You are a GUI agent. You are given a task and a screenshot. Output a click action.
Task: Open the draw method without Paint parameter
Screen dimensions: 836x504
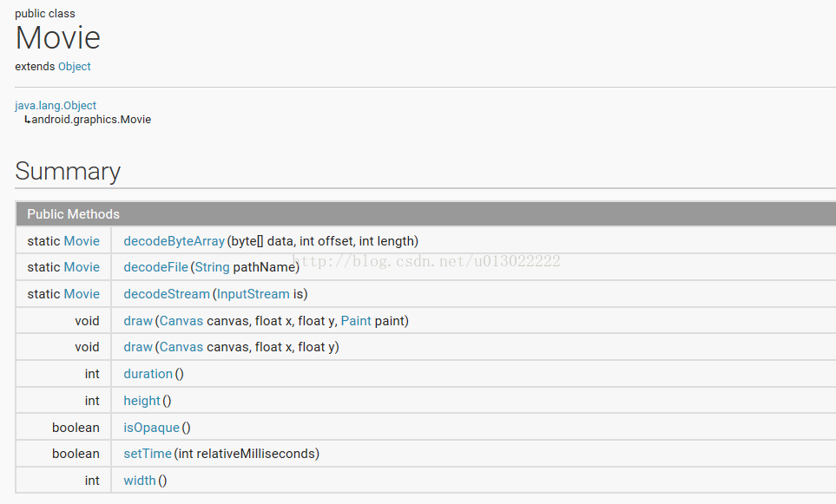point(138,347)
